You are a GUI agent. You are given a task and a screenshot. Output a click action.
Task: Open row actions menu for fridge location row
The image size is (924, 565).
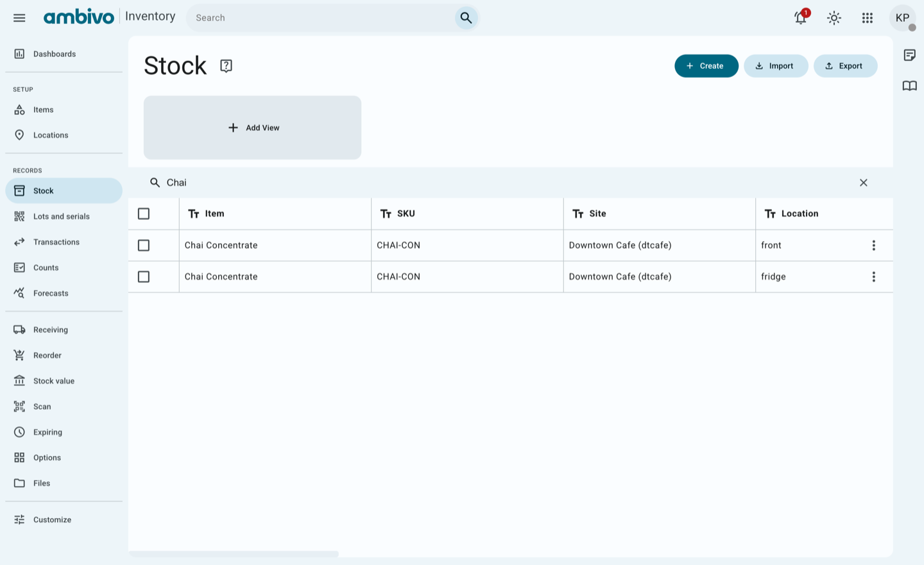tap(873, 277)
